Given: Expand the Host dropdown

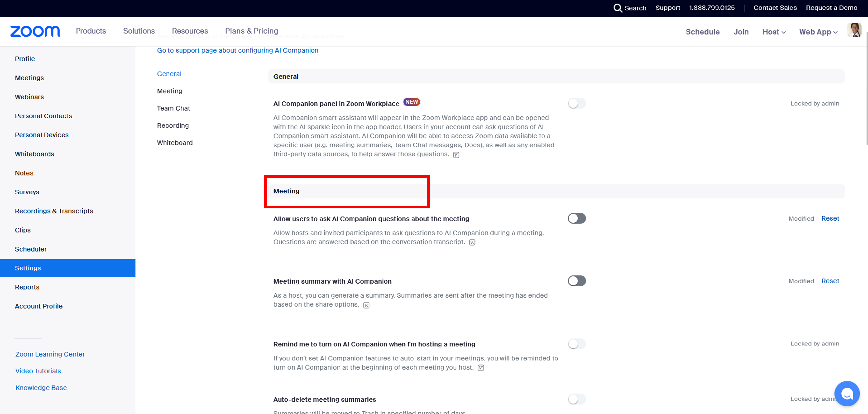Looking at the screenshot, I should pos(774,32).
